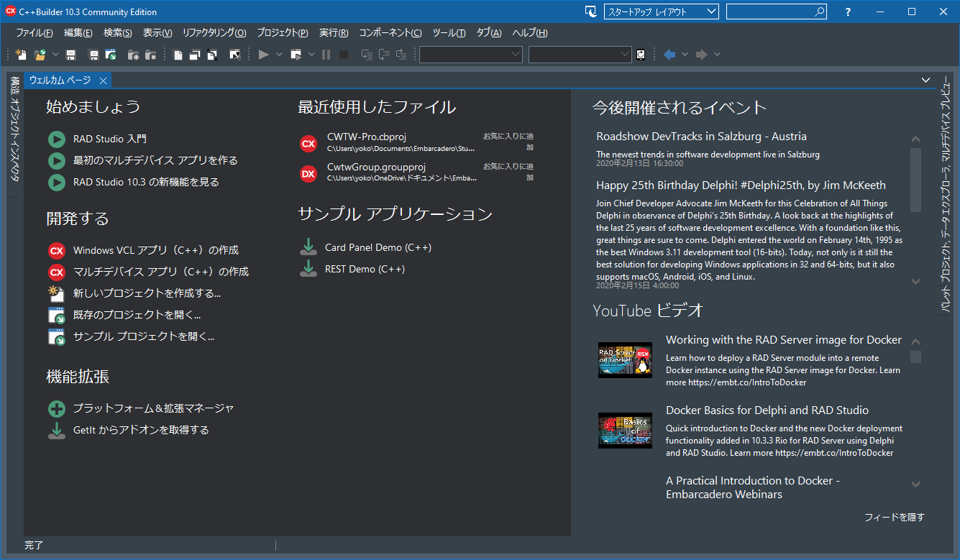Open the リファクタリング(O) menu
Image resolution: width=960 pixels, height=560 pixels.
[214, 33]
